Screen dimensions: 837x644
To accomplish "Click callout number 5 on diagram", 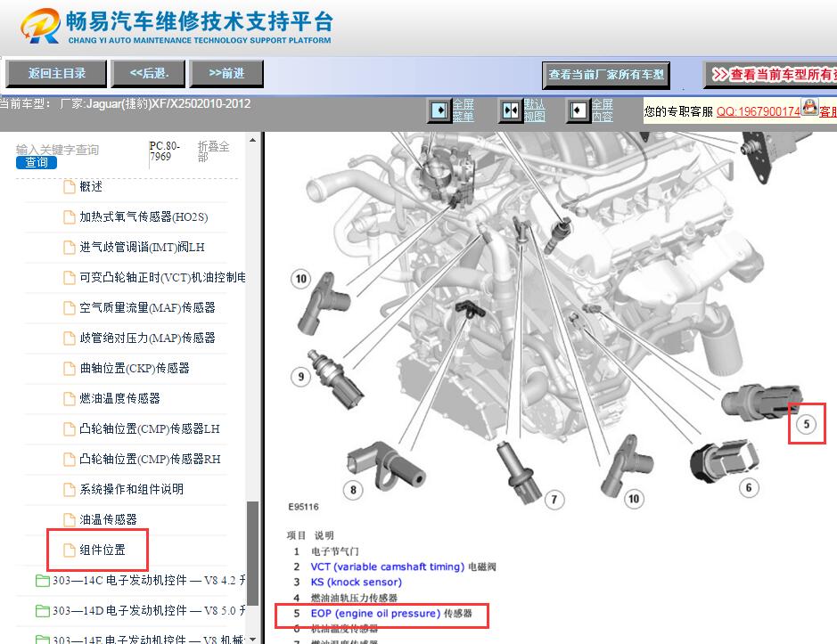I will pyautogui.click(x=807, y=424).
